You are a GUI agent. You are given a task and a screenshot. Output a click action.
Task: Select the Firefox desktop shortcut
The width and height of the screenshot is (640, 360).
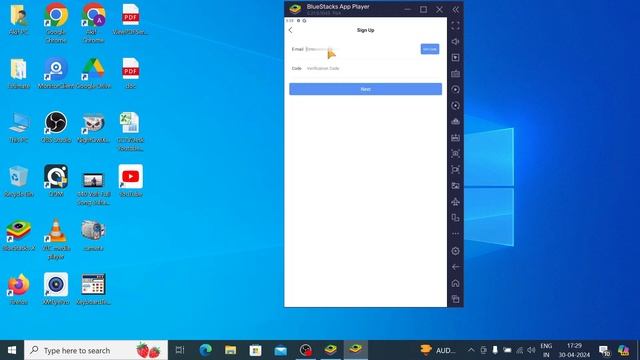pyautogui.click(x=18, y=289)
